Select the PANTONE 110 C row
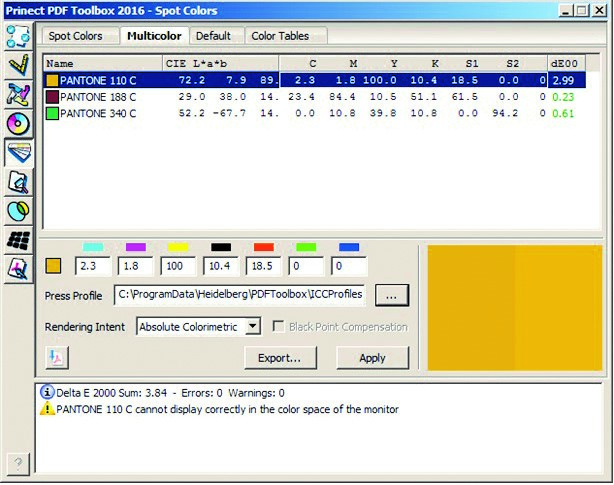The height and width of the screenshot is (485, 614). pos(315,80)
